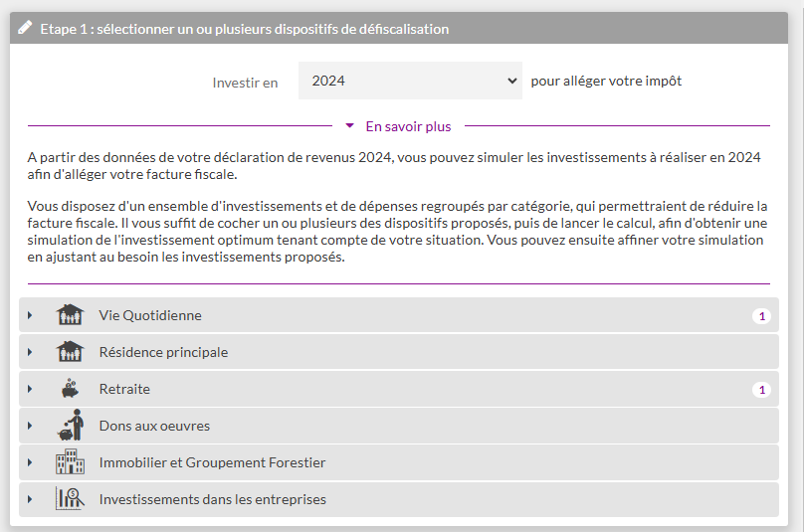This screenshot has width=804, height=532.
Task: Click the Dons aux oeuvres donor icon
Action: point(70,426)
